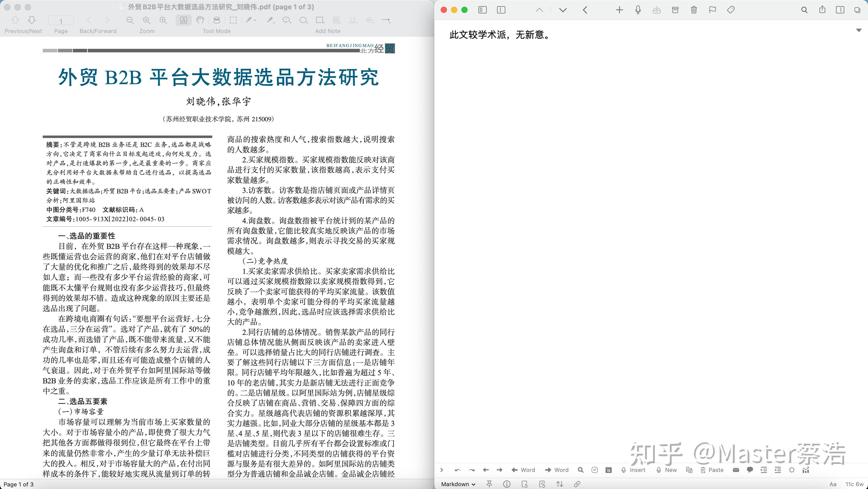Toggle the pin icon in status bar

(x=489, y=484)
